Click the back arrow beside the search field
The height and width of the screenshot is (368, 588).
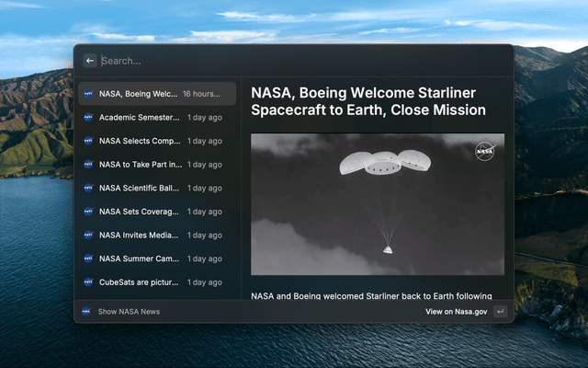[89, 61]
